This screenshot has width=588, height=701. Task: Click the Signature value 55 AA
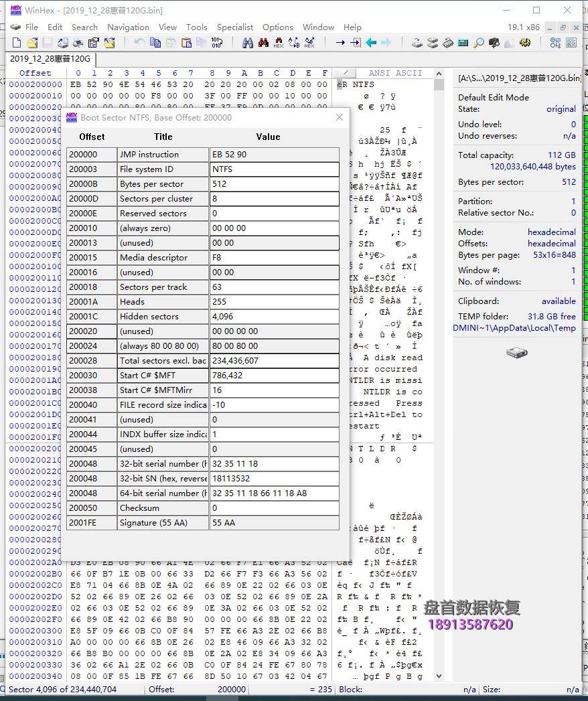274,523
